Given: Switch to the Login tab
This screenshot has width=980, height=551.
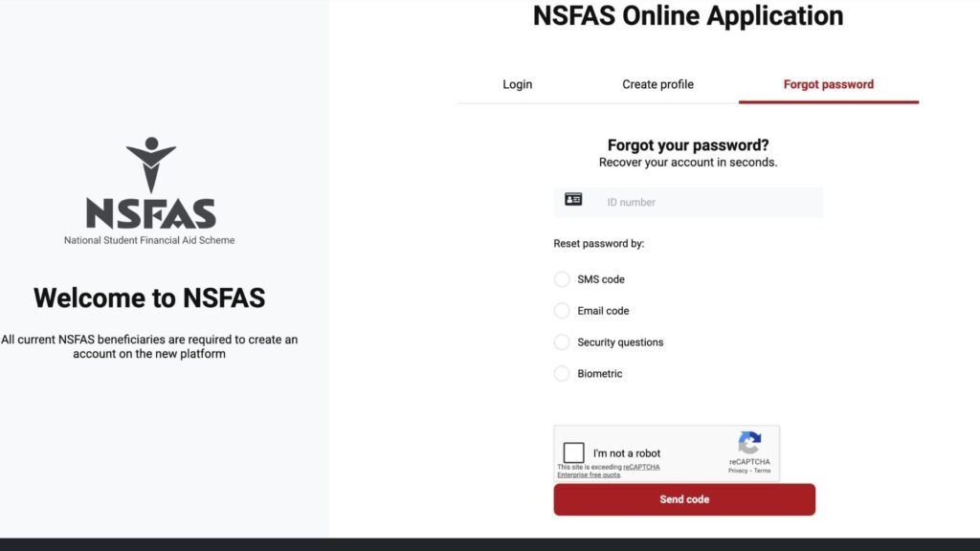Looking at the screenshot, I should 517,84.
